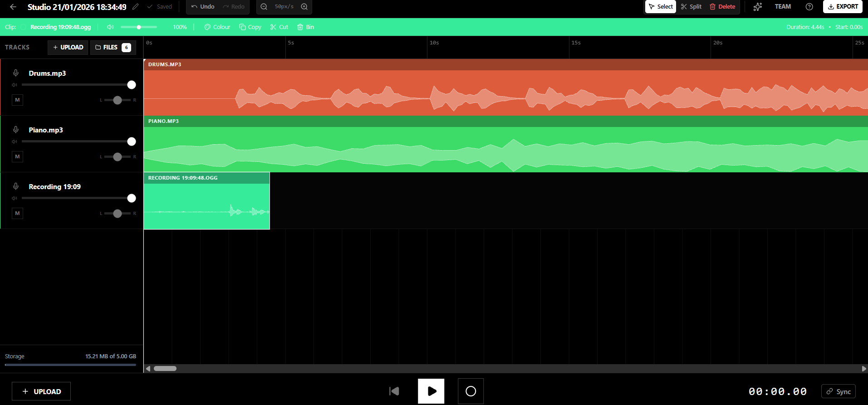Viewport: 868px width, 405px height.
Task: Mute the Piano.mp3 track
Action: pyautogui.click(x=17, y=156)
